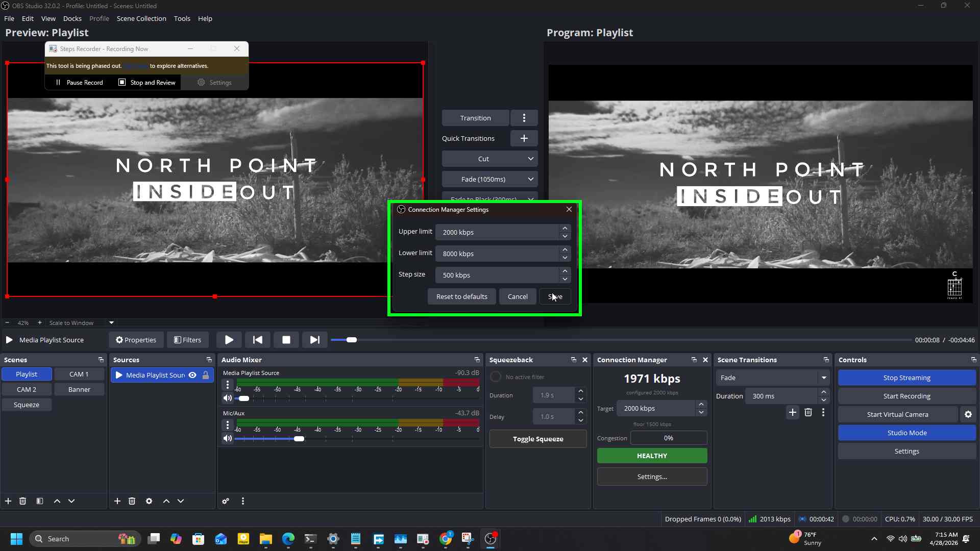Configure virtual camera gear
This screenshot has height=551, width=980.
tap(968, 414)
